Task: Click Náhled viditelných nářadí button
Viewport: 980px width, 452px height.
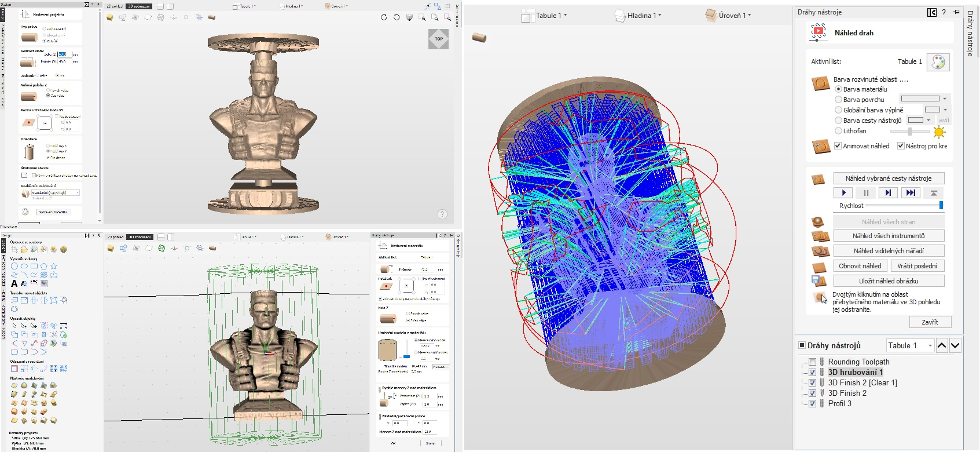Action: point(889,251)
